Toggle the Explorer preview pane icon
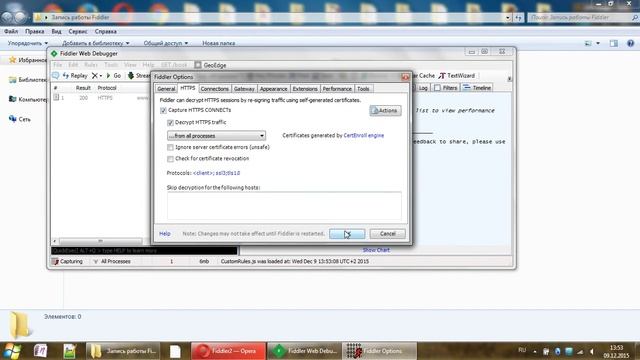The width and height of the screenshot is (640, 360). pyautogui.click(x=613, y=43)
